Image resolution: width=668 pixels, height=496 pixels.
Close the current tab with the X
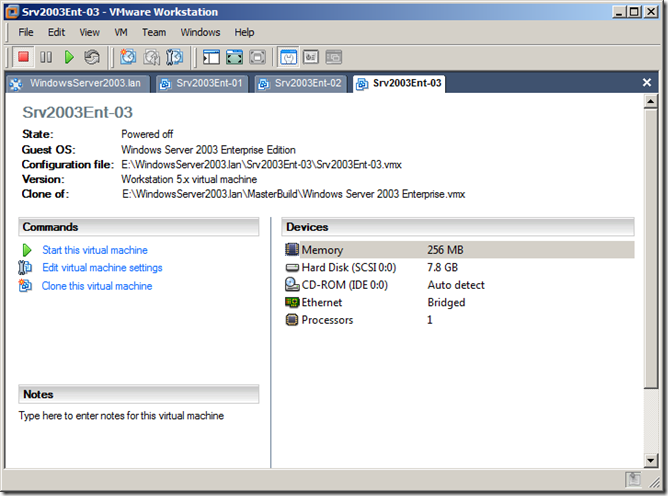tap(647, 82)
